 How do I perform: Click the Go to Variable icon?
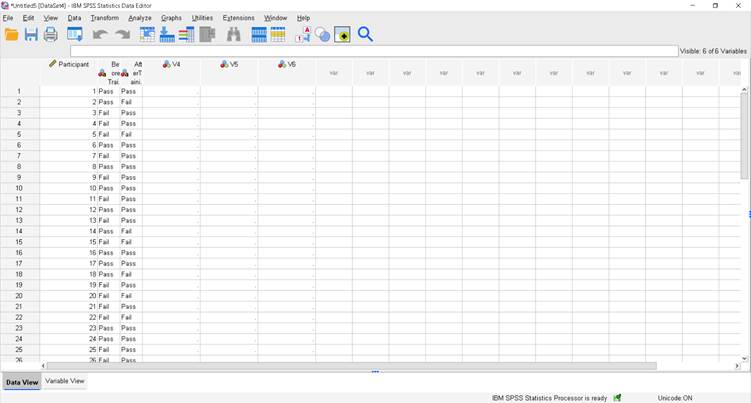click(167, 35)
